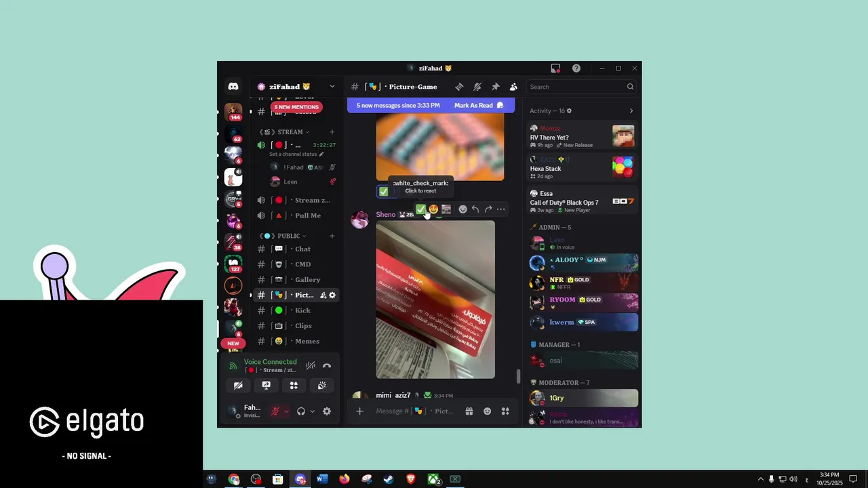Open pinned messages pin icon
868x488 pixels.
pos(495,87)
